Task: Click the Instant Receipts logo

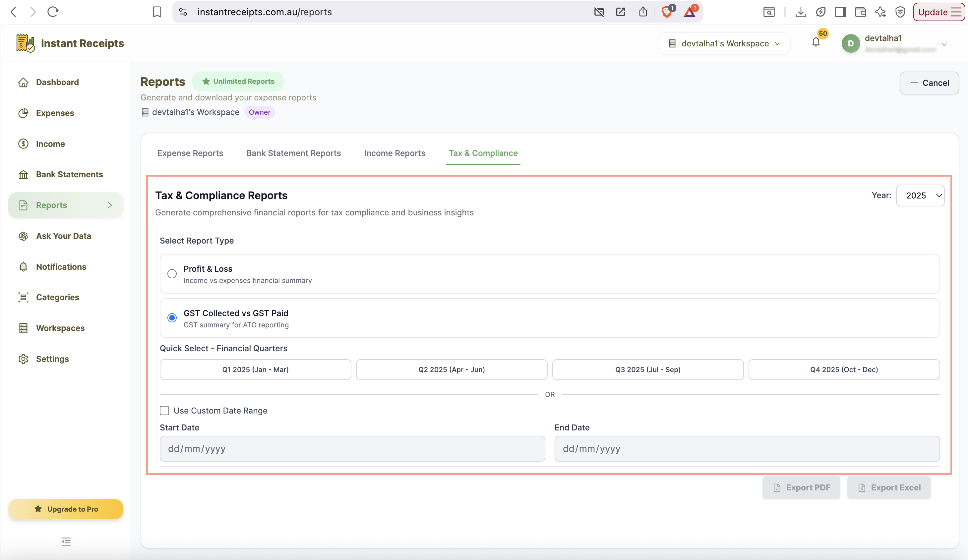Action: [70, 43]
